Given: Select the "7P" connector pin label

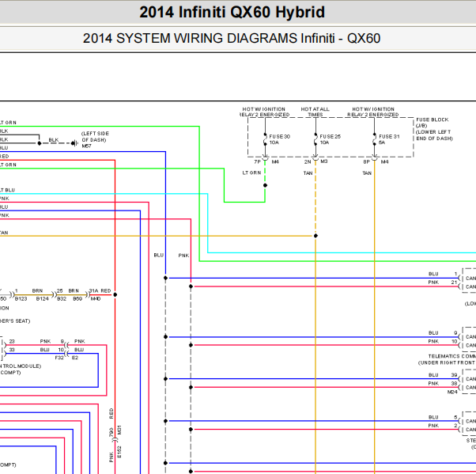Looking at the screenshot, I should (x=257, y=162).
